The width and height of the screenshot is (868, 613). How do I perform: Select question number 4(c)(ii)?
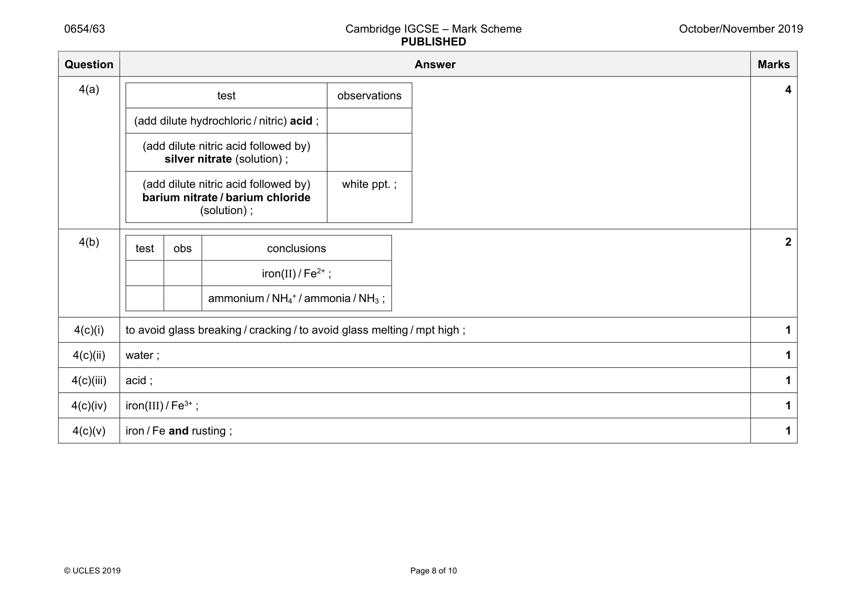89,355
